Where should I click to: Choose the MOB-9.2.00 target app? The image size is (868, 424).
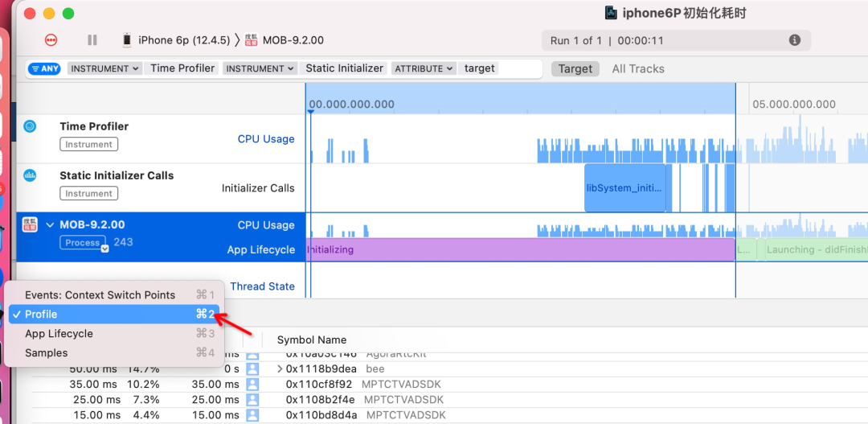285,40
